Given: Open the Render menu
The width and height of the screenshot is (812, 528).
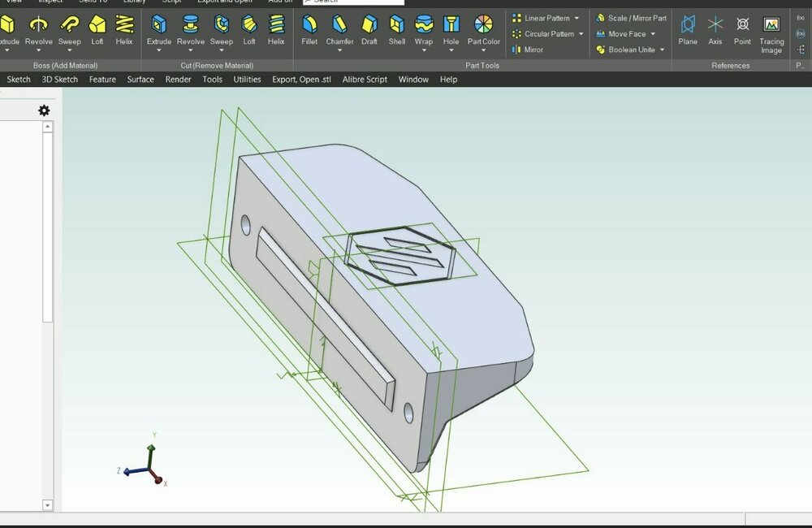Looking at the screenshot, I should pos(178,80).
